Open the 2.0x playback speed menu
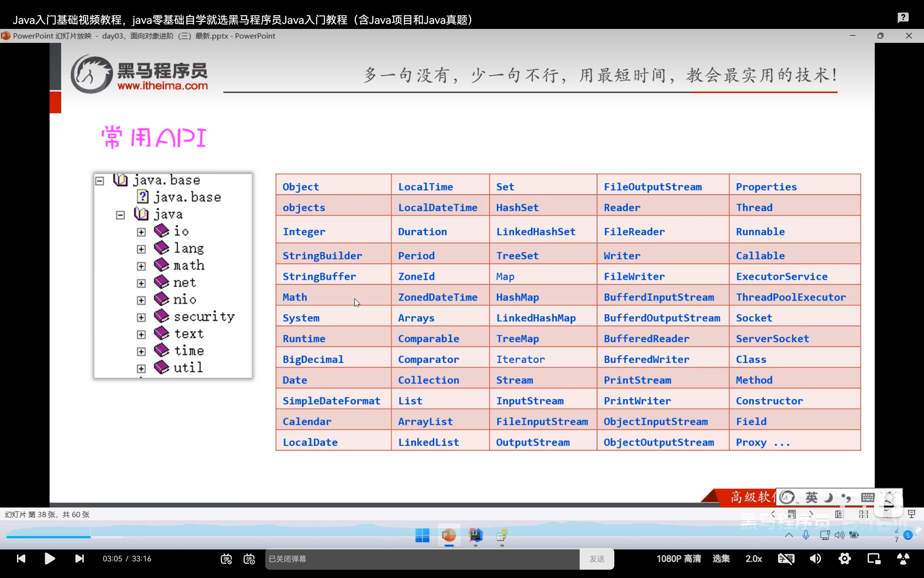Viewport: 924px width, 578px height. [x=754, y=558]
